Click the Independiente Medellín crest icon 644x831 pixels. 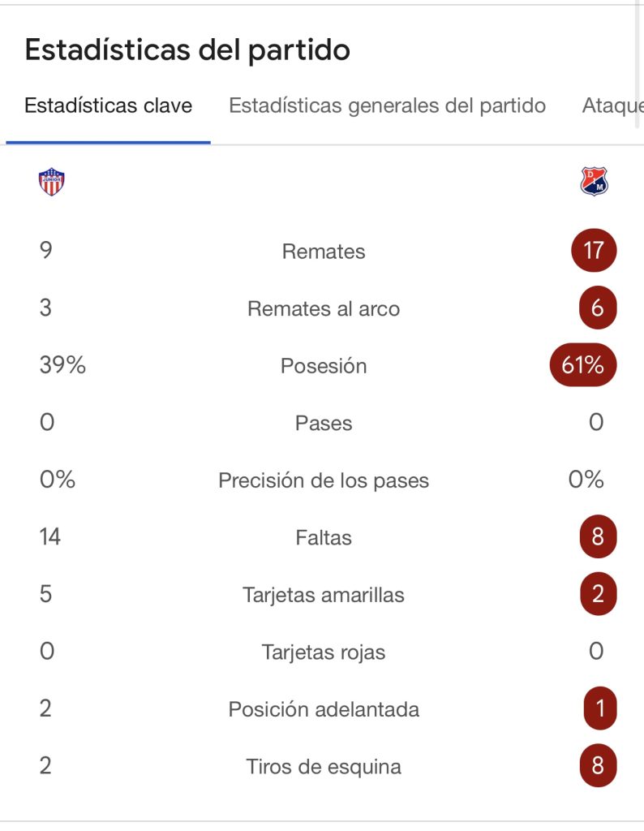click(594, 182)
